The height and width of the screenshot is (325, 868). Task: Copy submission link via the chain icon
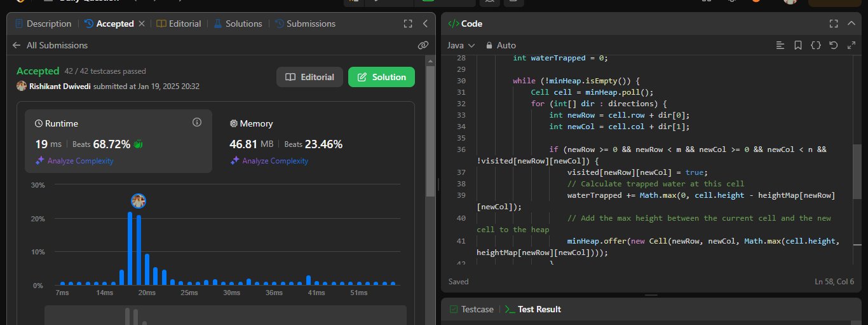[x=423, y=45]
